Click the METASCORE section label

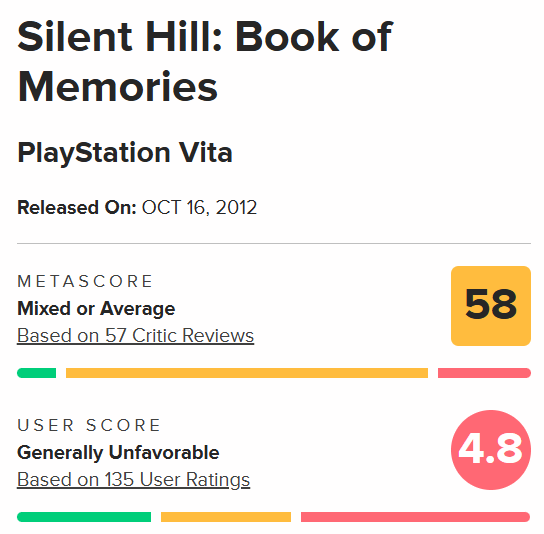click(85, 281)
